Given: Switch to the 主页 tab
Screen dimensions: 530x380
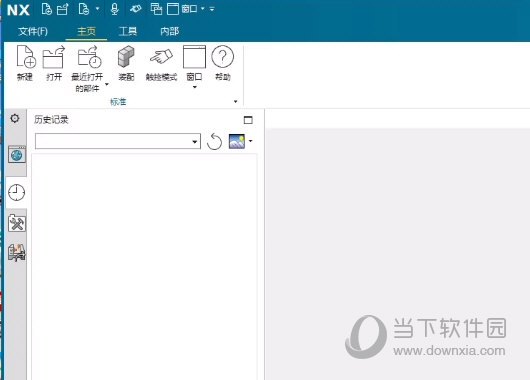Looking at the screenshot, I should 86,31.
